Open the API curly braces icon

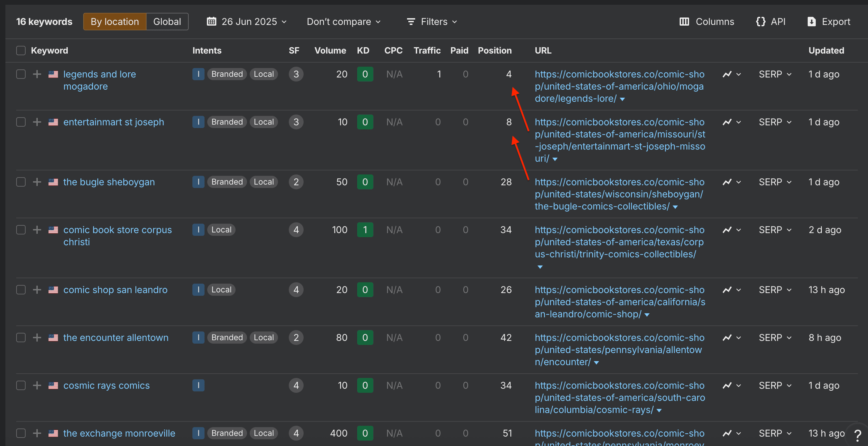tap(761, 22)
